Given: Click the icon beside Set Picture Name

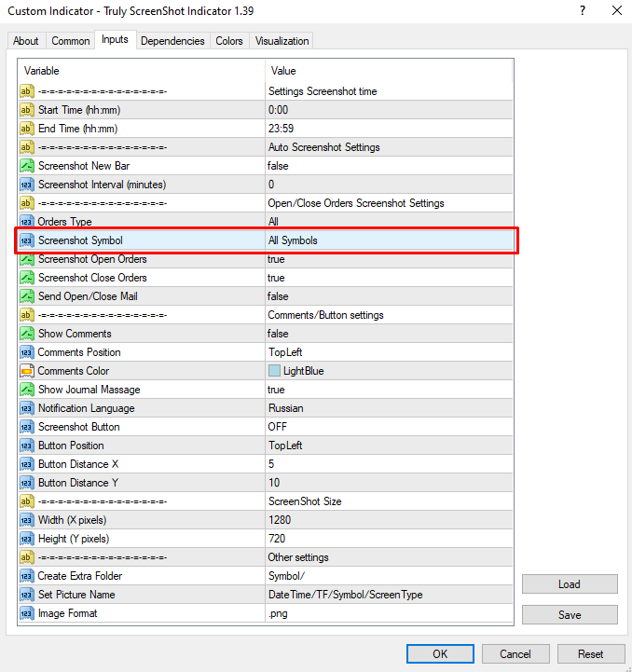Looking at the screenshot, I should coord(27,595).
